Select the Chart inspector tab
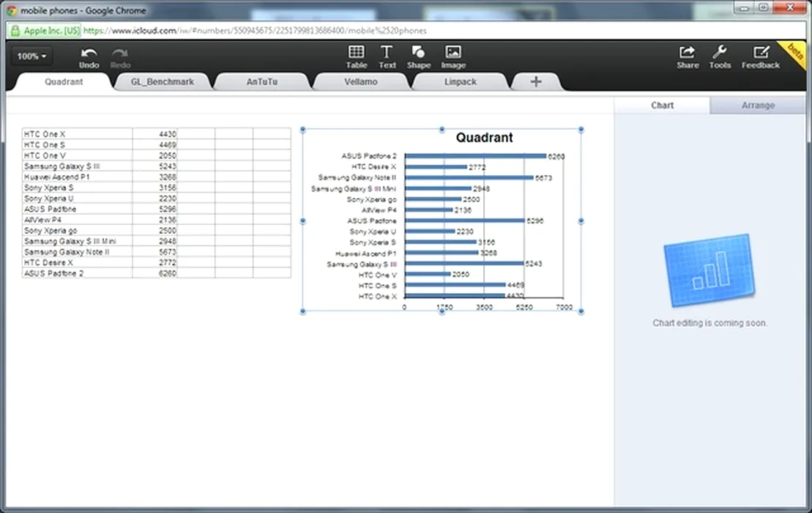 (x=663, y=106)
